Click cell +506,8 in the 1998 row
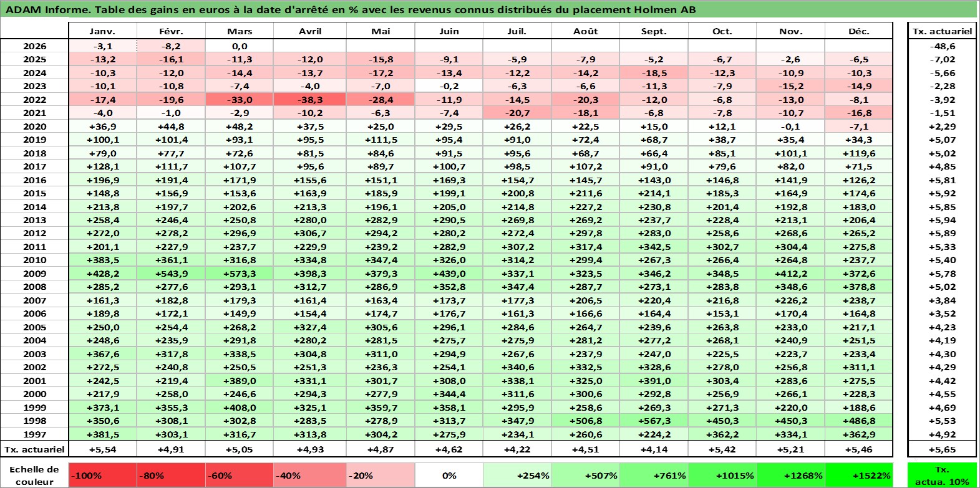Screen dimensions: 980x488 coord(586,421)
